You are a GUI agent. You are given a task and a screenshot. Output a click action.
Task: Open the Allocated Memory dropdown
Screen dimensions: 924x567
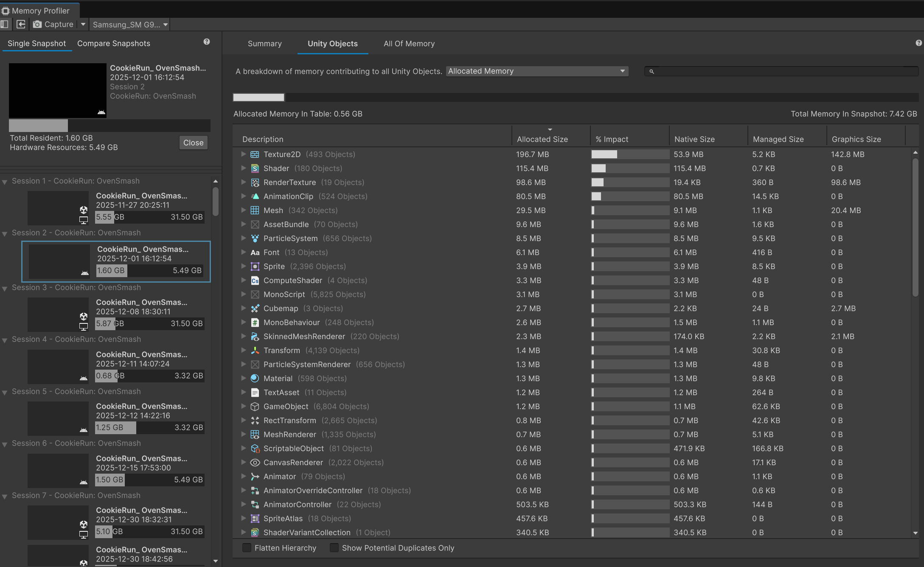[x=537, y=71]
